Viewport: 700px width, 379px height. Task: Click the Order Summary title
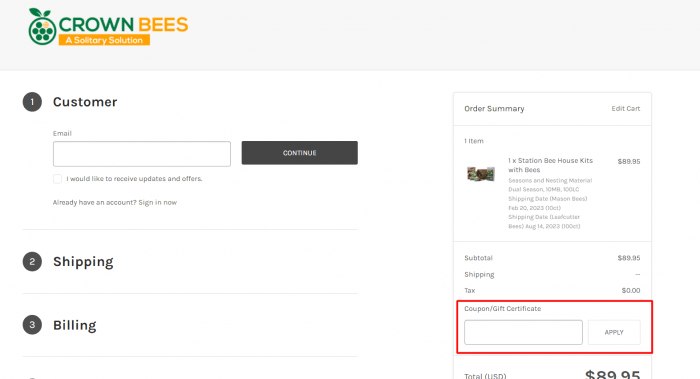(494, 108)
